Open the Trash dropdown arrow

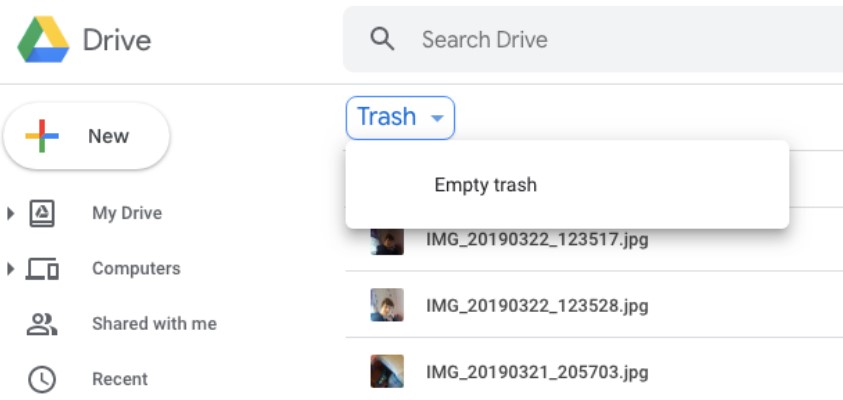click(438, 118)
